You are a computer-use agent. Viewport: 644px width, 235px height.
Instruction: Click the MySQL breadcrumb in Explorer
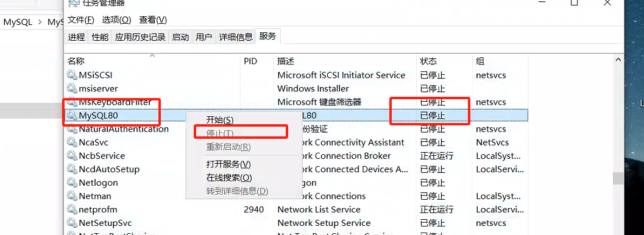(18, 22)
